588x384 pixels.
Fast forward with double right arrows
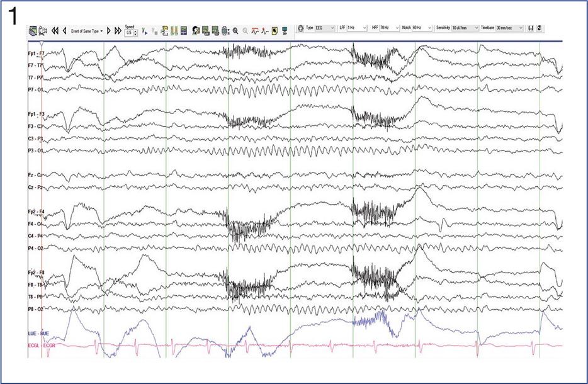pyautogui.click(x=118, y=31)
